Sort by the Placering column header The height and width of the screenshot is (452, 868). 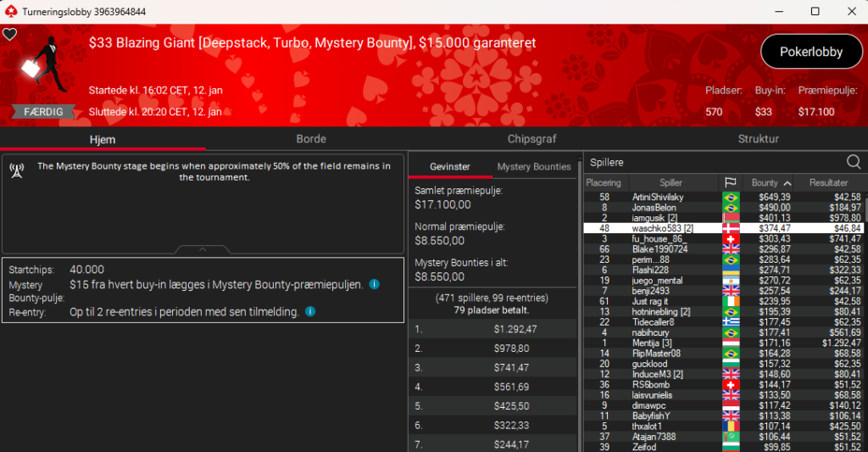(x=604, y=182)
